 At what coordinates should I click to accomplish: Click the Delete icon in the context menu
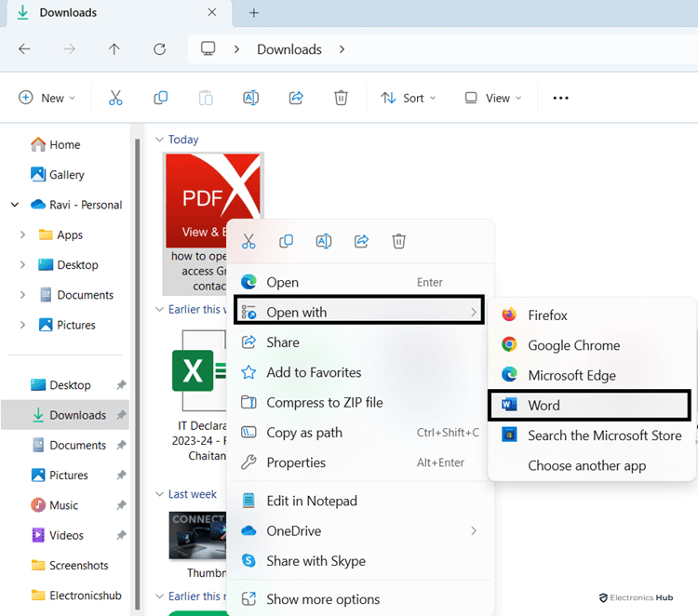coord(399,241)
